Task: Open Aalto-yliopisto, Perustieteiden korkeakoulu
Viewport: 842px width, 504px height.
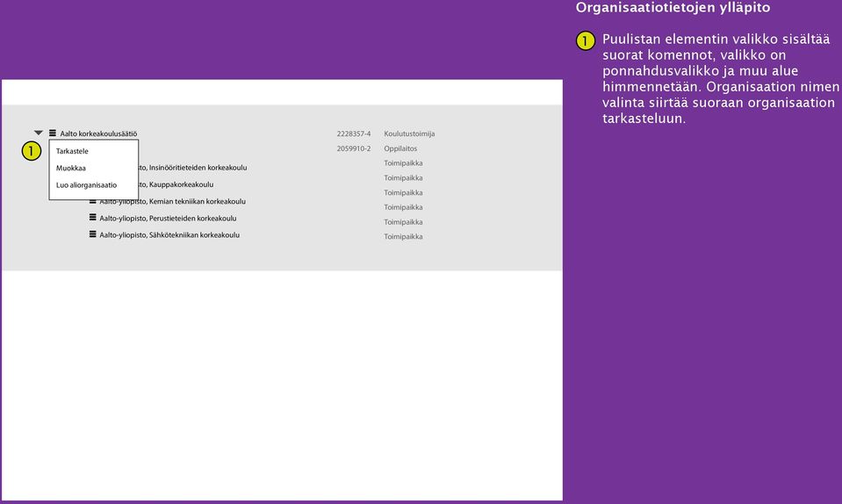Action: tap(168, 219)
